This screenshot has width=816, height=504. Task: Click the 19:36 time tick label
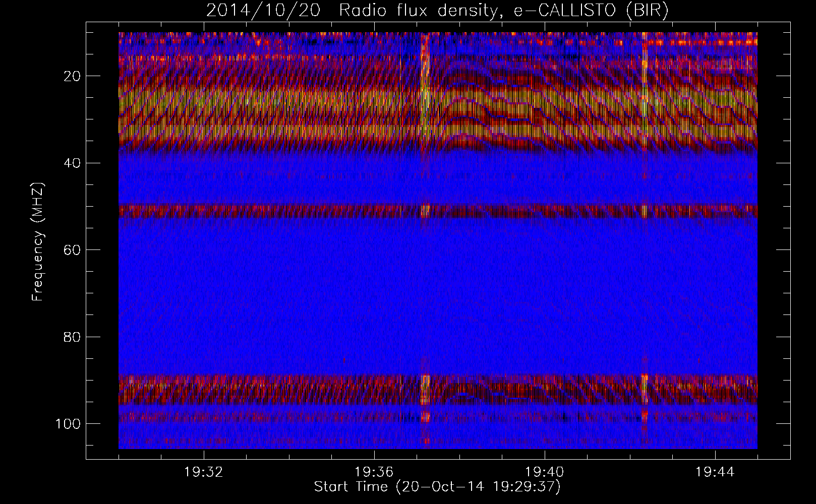click(374, 472)
